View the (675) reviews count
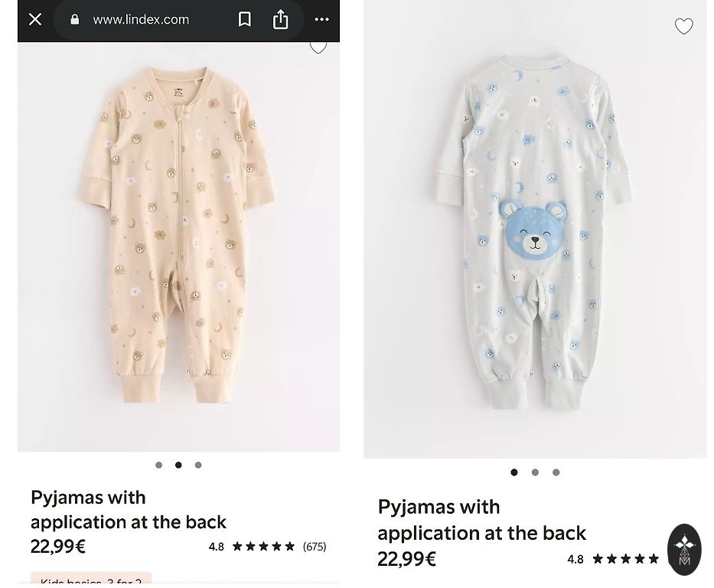Screen dimensions: 714x588 point(315,547)
